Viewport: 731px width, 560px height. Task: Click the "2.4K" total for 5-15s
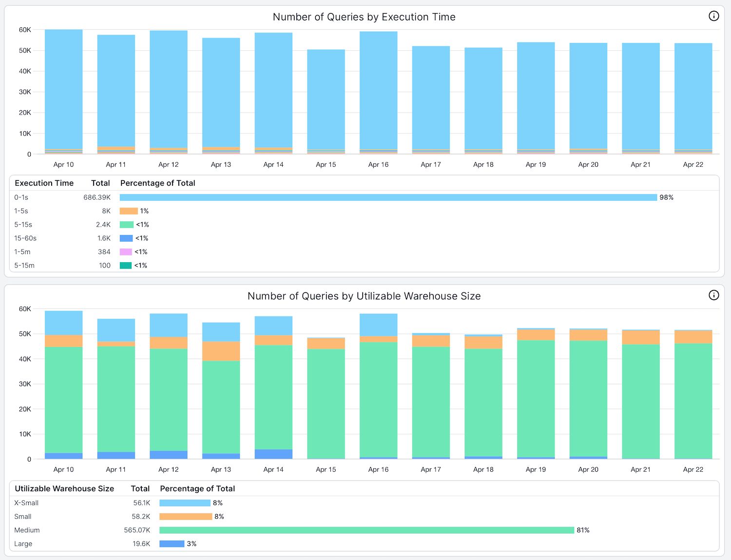click(x=103, y=225)
